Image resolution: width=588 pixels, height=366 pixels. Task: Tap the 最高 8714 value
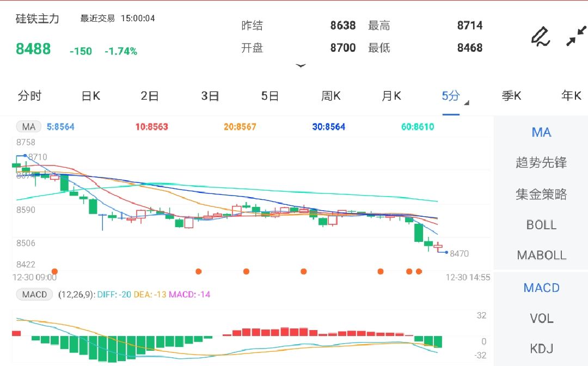click(x=470, y=26)
